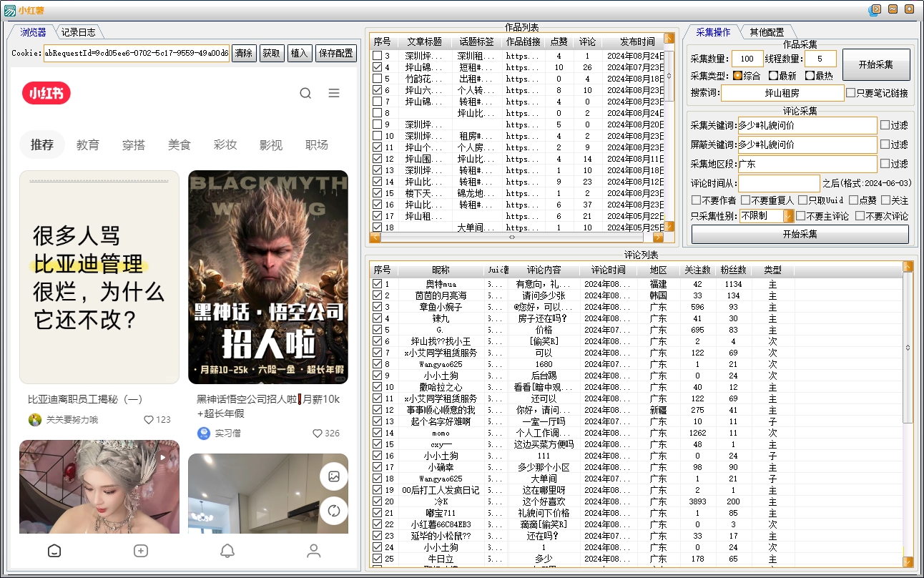Click the 保存配置 button

[335, 53]
